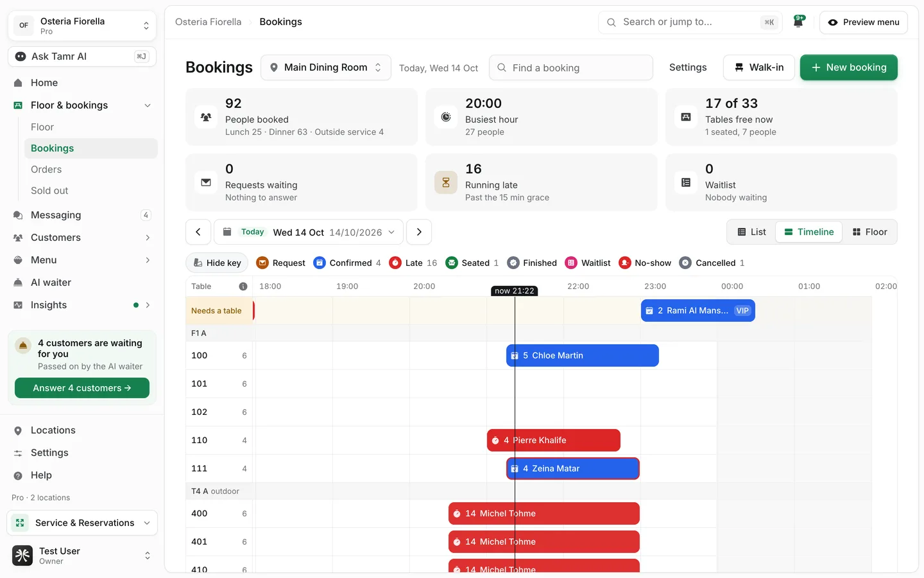Go to previous day with left arrow
924x578 pixels.
click(x=198, y=232)
